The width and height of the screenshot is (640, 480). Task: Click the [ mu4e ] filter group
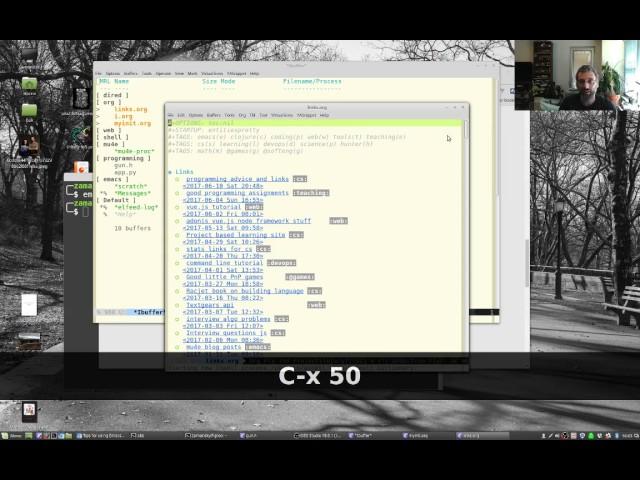(111, 144)
